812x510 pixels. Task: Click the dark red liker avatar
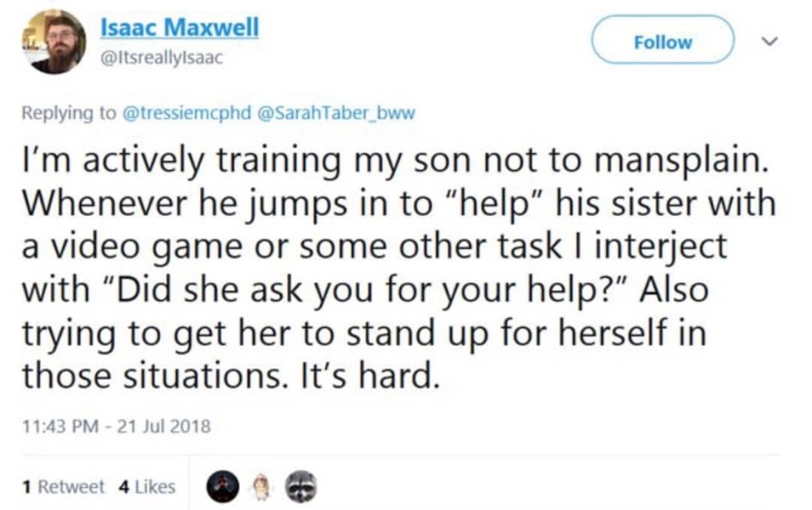222,486
